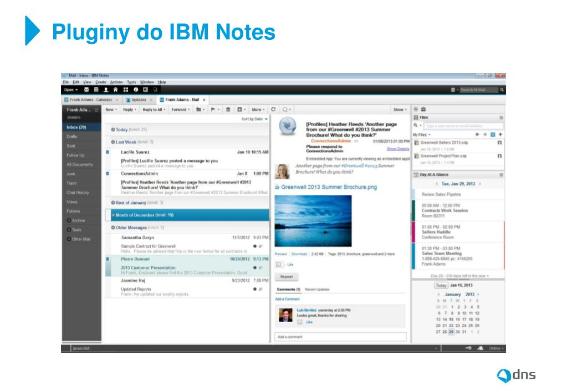Image resolution: width=567 pixels, height=392 pixels.
Task: Open the Forward dropdown
Action: tap(181, 110)
